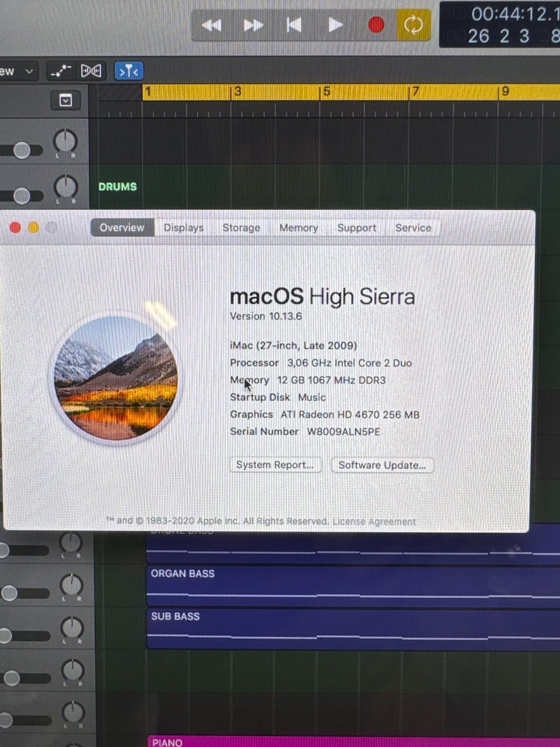Viewport: 560px width, 747px height.
Task: Switch to the Memory tab
Action: 299,228
